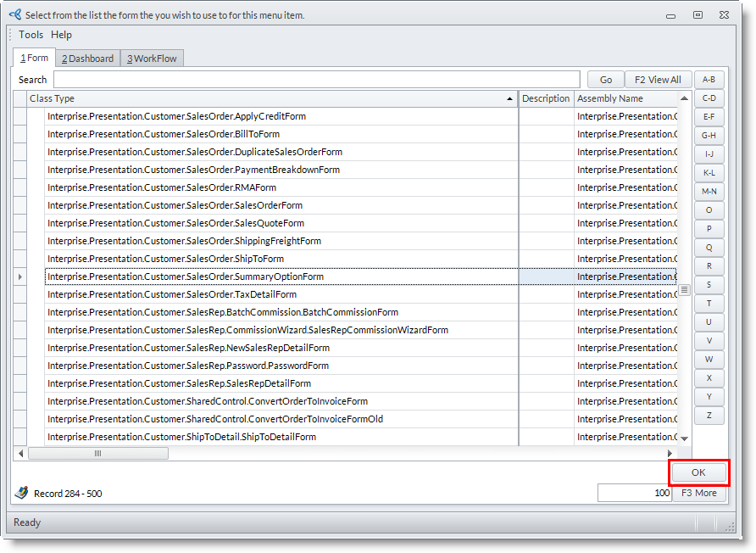The image size is (756, 553).
Task: Filter the list by the A-B letter button
Action: (709, 80)
